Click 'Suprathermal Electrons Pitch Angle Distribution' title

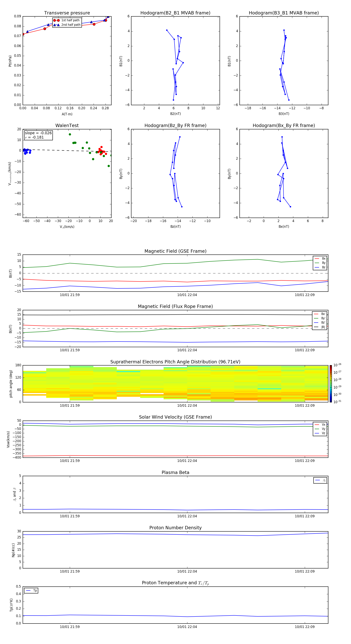tap(175, 362)
